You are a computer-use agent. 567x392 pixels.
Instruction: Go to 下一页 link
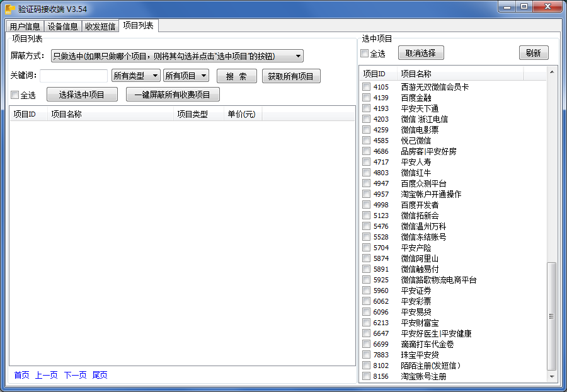(75, 375)
